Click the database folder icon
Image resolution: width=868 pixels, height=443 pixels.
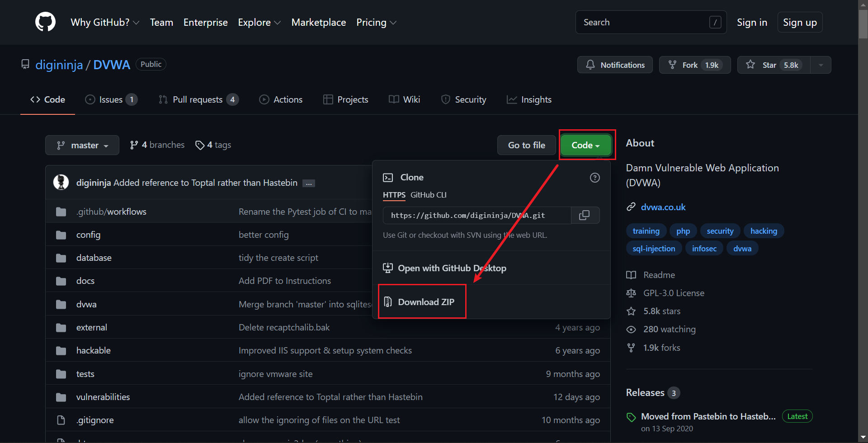pos(61,258)
